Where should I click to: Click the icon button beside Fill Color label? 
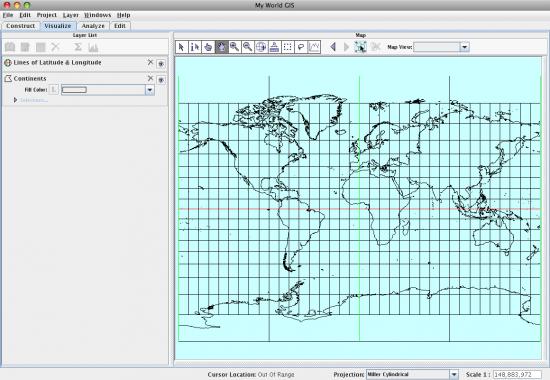[54, 90]
